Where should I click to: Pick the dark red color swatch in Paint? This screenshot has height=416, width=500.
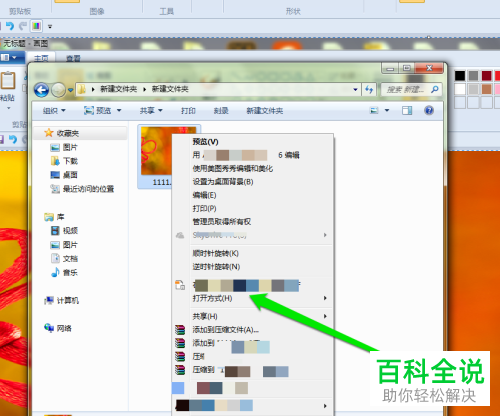tap(487, 76)
